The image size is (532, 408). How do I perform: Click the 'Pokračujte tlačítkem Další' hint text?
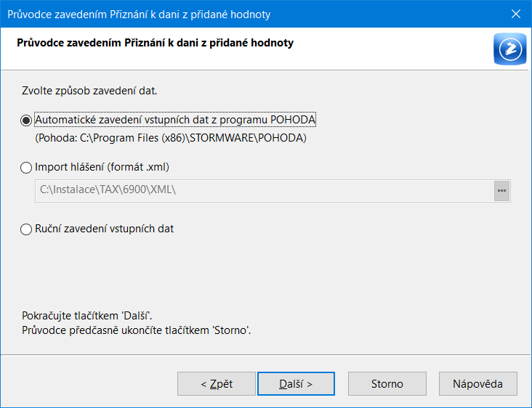(x=87, y=316)
